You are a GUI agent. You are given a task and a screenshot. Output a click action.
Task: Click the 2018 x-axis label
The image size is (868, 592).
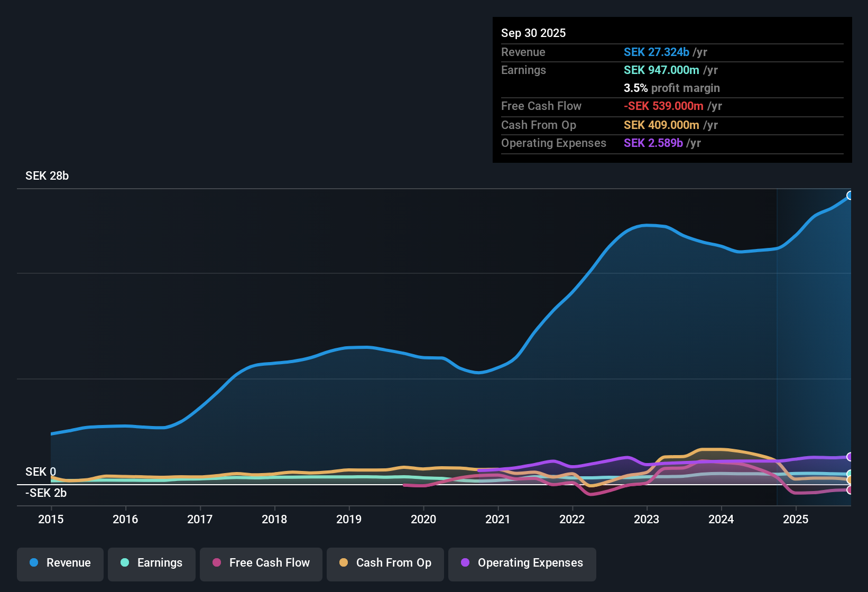tap(274, 520)
